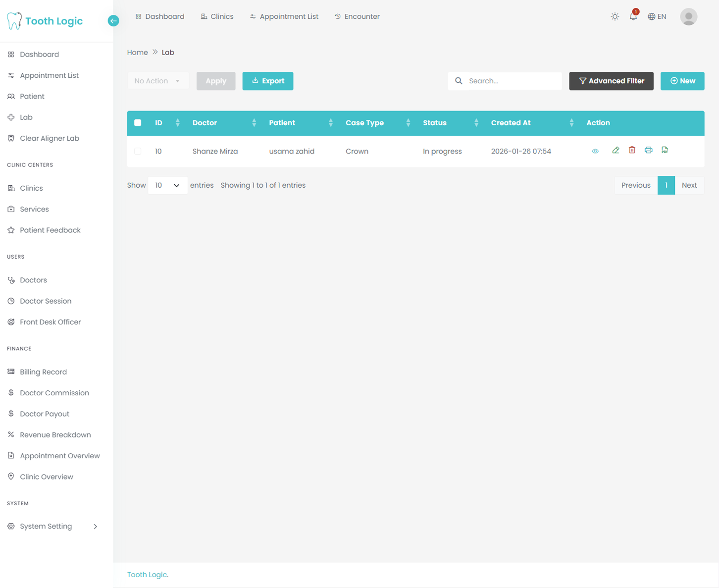
Task: Open the No Action dropdown
Action: tap(158, 81)
